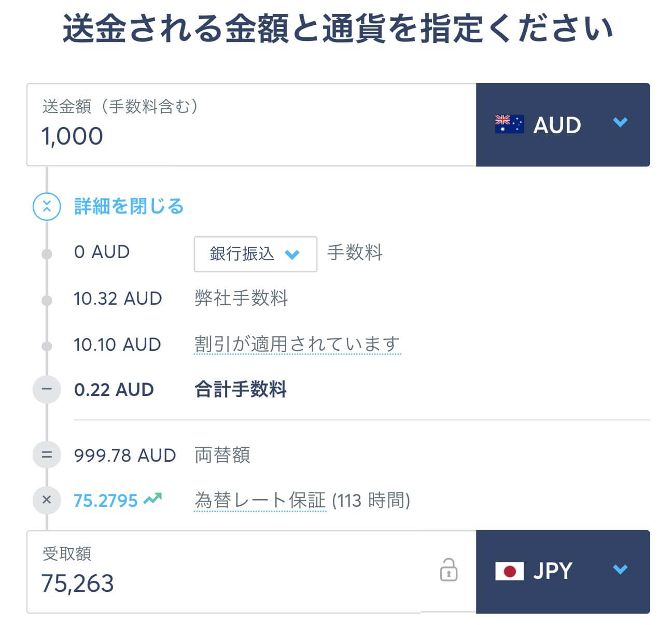This screenshot has width=672, height=625.
Task: Focus the 送金額 amount field showing 1,000
Action: [251, 124]
